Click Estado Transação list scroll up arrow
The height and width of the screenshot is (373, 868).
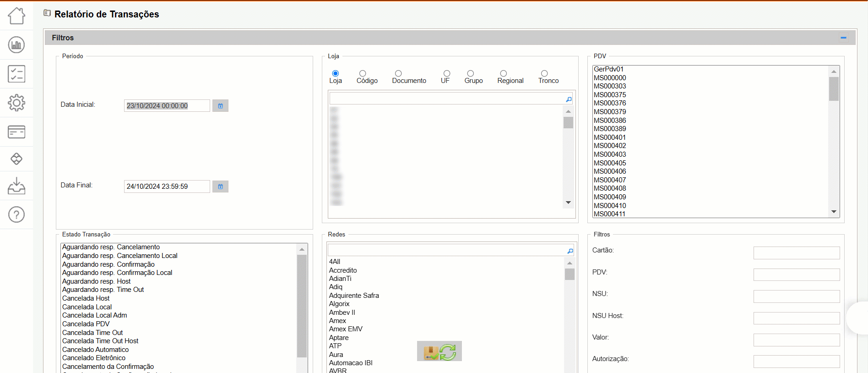point(302,249)
